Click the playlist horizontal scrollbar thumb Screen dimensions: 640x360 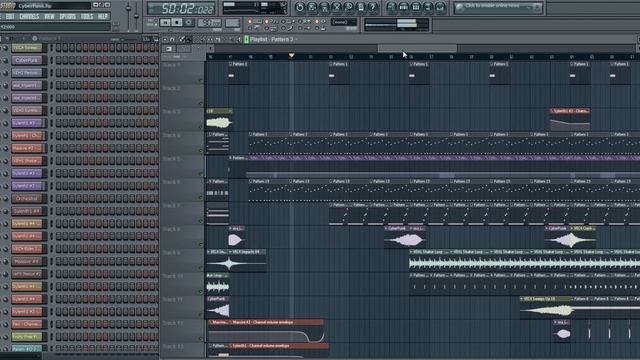[417, 48]
